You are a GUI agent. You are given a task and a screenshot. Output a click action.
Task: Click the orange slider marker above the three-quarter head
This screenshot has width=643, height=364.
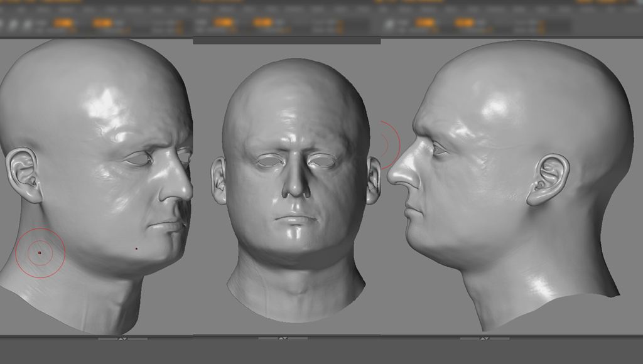pyautogui.click(x=180, y=27)
